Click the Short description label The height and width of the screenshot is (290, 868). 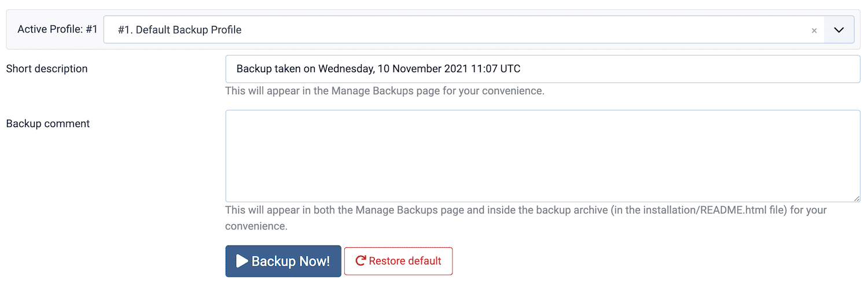[47, 69]
